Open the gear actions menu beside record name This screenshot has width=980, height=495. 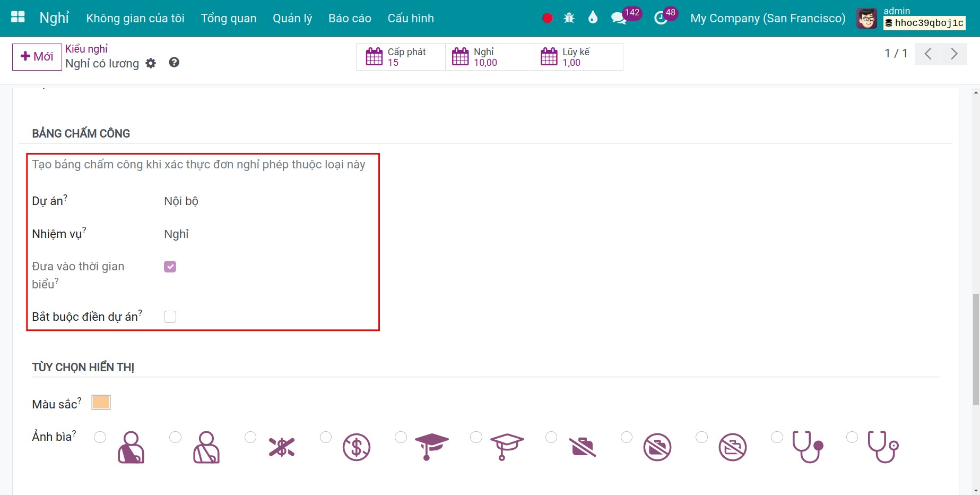point(151,63)
